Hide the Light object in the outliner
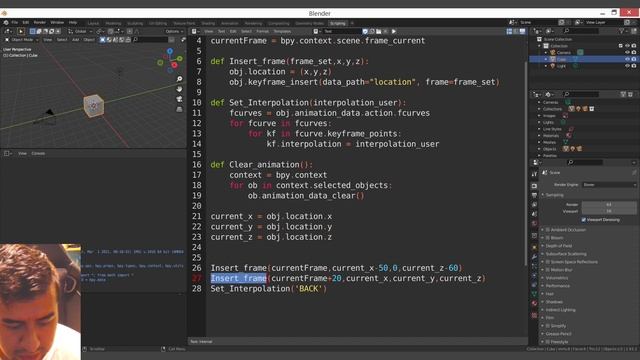The image size is (640, 360). click(x=627, y=66)
